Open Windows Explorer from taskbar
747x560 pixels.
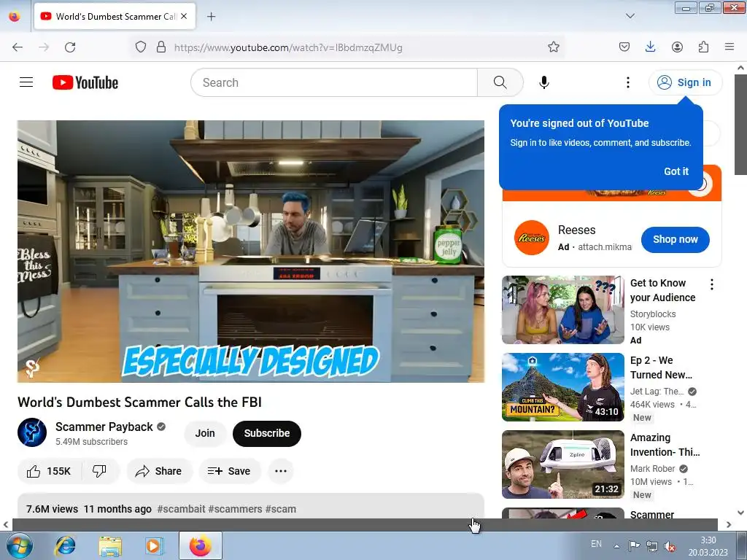point(110,545)
